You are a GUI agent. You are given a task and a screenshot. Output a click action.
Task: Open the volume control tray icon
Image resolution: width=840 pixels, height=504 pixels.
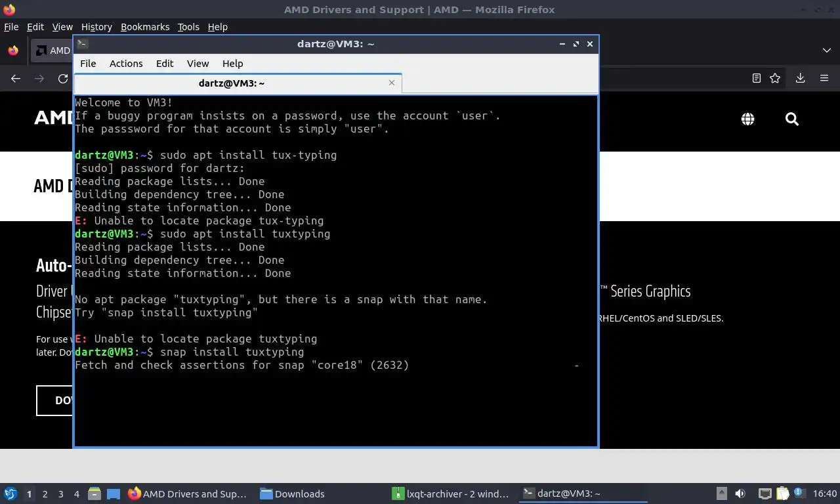pos(740,493)
